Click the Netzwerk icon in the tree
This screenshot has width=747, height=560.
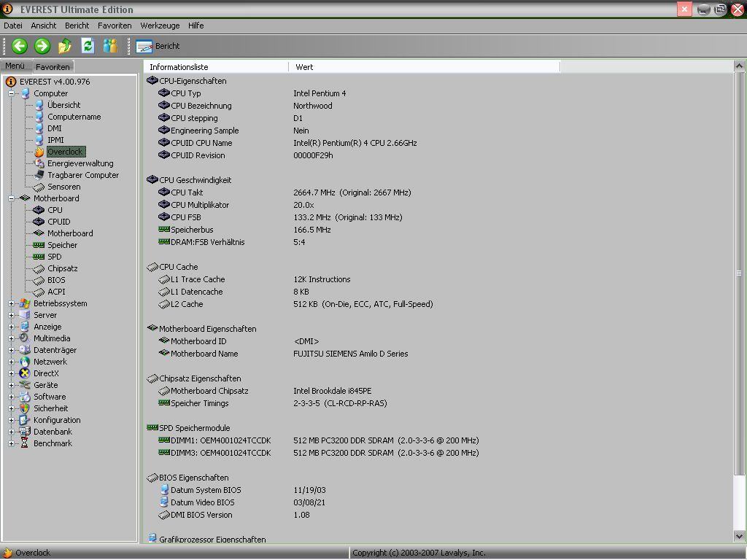click(x=25, y=362)
